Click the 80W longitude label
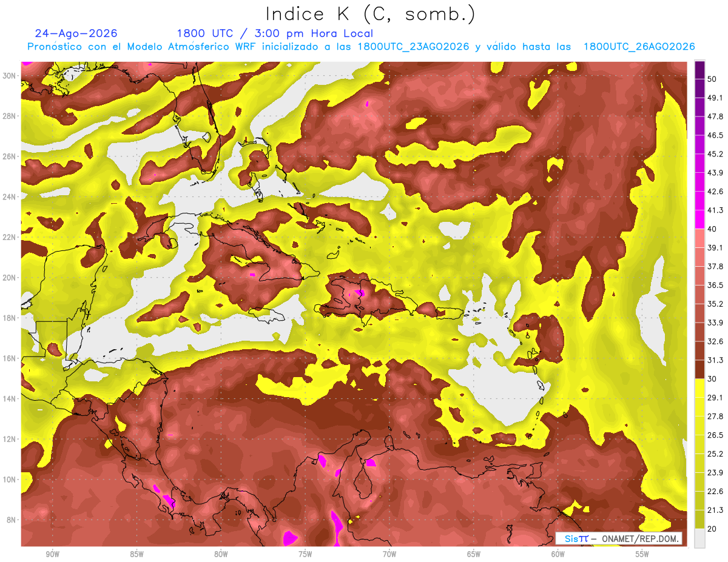The image size is (728, 562). (x=221, y=555)
